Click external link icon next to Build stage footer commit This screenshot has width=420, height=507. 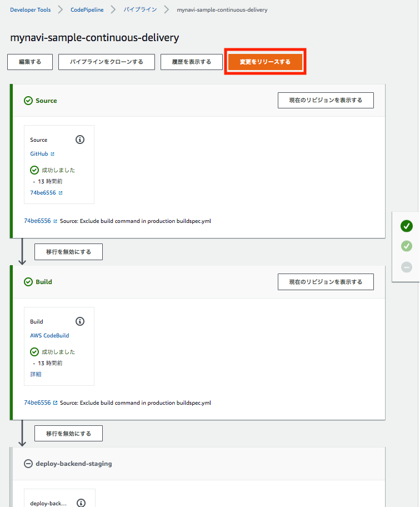tap(55, 403)
